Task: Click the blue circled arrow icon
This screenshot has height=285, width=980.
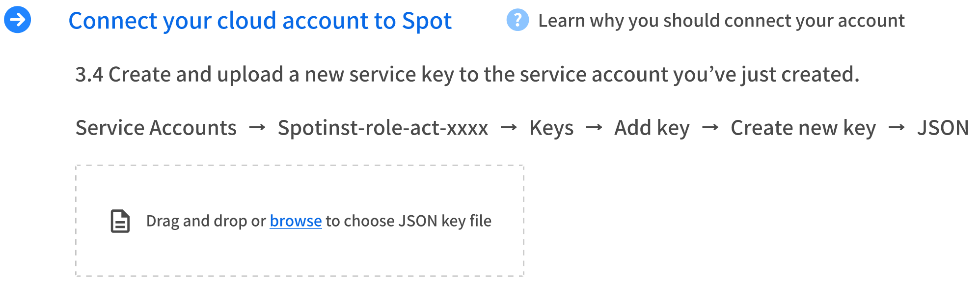Action: coord(18,20)
